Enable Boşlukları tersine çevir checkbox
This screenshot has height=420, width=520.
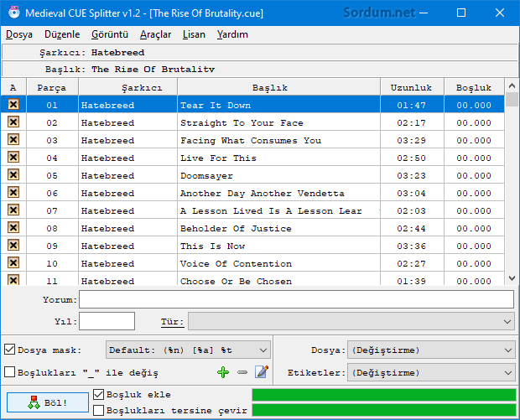[x=98, y=410]
